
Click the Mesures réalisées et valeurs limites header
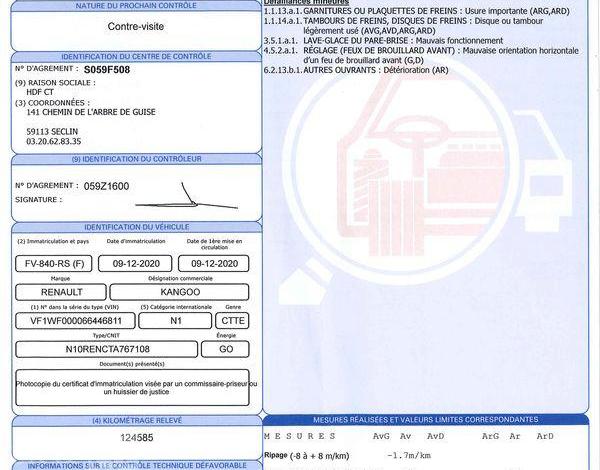(425, 420)
